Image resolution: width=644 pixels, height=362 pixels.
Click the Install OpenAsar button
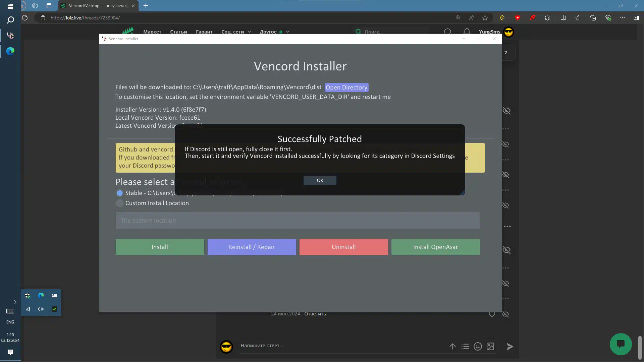[x=435, y=247]
